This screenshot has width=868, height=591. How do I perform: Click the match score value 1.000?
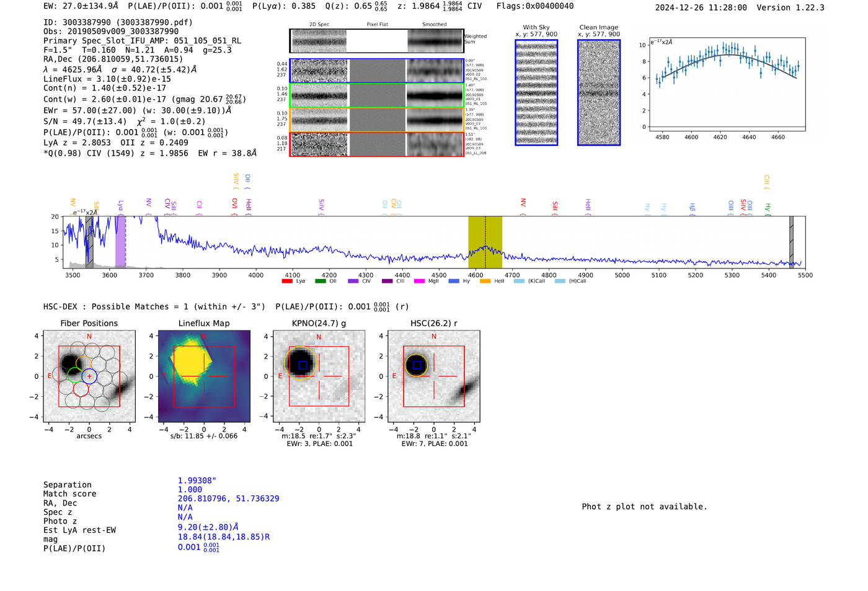click(190, 489)
